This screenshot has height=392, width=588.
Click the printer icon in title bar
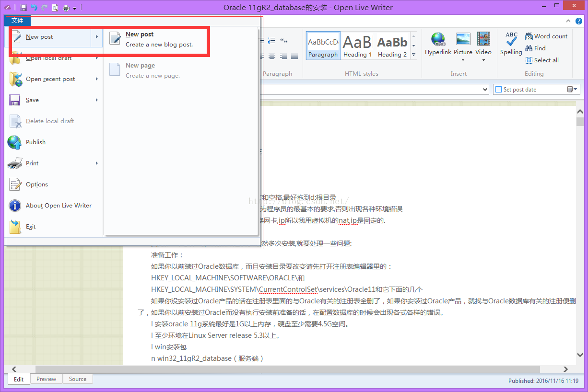[x=66, y=8]
